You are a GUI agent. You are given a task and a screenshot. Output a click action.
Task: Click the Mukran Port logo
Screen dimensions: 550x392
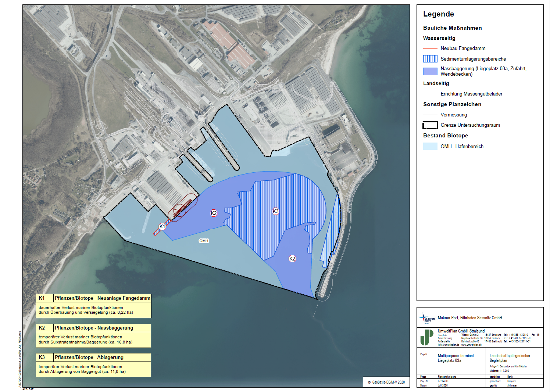427,318
